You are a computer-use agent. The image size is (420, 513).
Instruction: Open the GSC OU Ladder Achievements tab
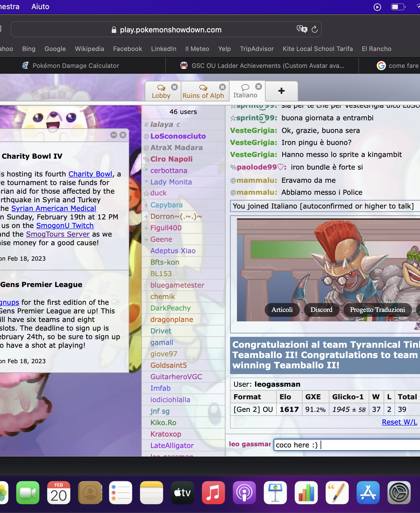pos(262,66)
